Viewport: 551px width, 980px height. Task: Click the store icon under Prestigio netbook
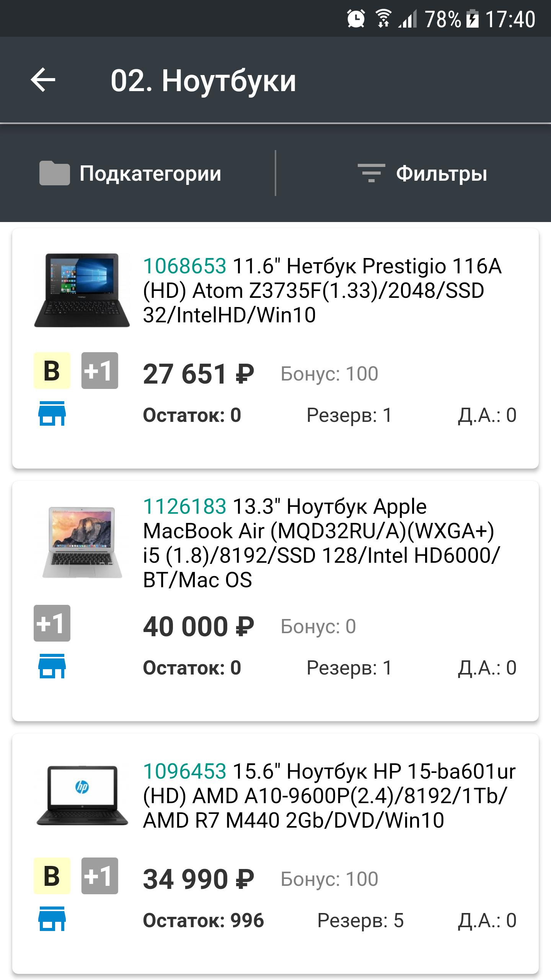[x=52, y=413]
